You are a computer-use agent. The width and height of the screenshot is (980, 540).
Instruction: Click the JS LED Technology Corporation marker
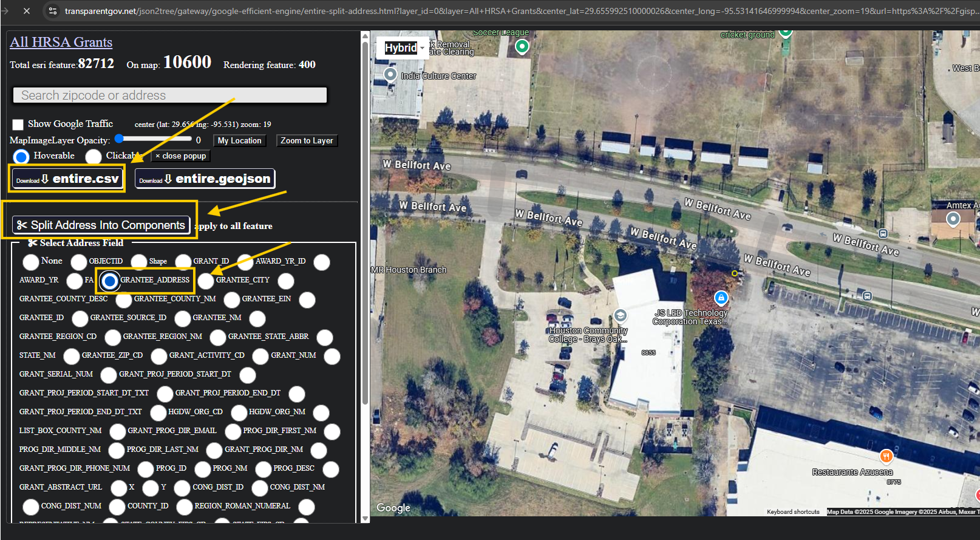[721, 298]
